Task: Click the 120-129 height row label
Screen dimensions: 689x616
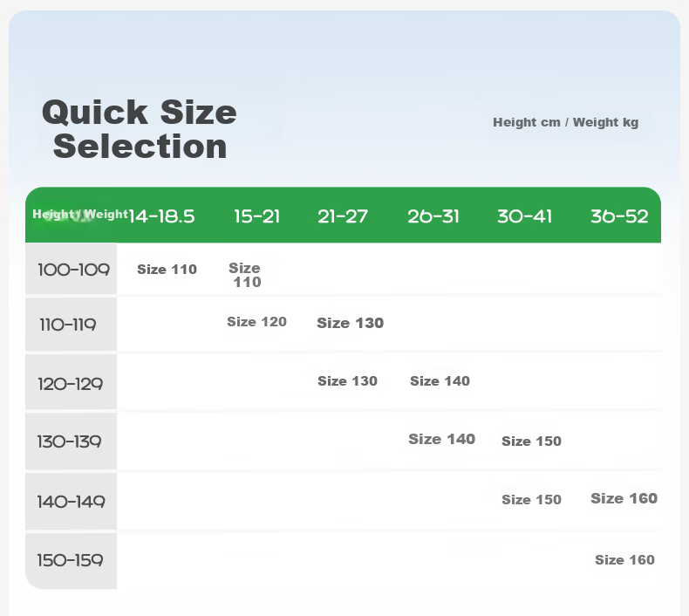Action: coord(71,384)
